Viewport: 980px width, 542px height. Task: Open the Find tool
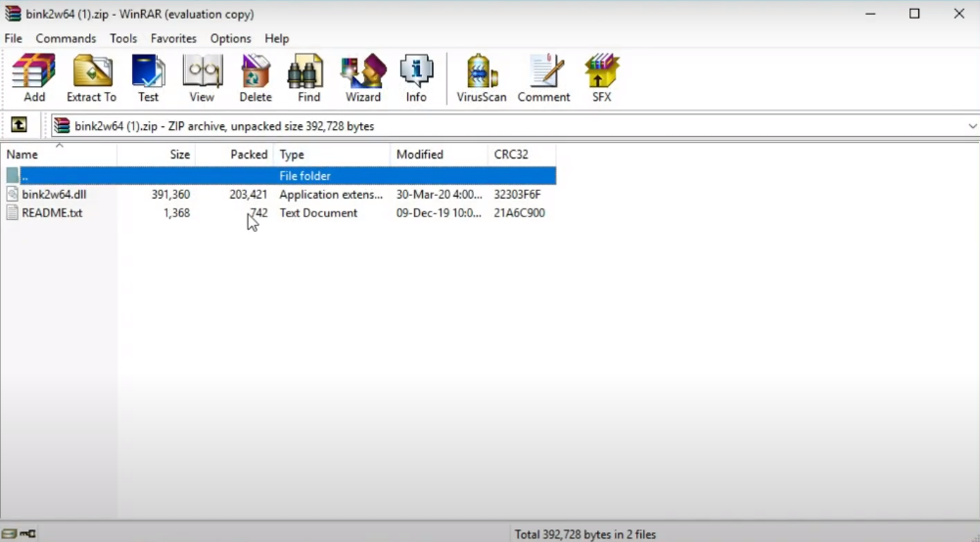click(308, 78)
